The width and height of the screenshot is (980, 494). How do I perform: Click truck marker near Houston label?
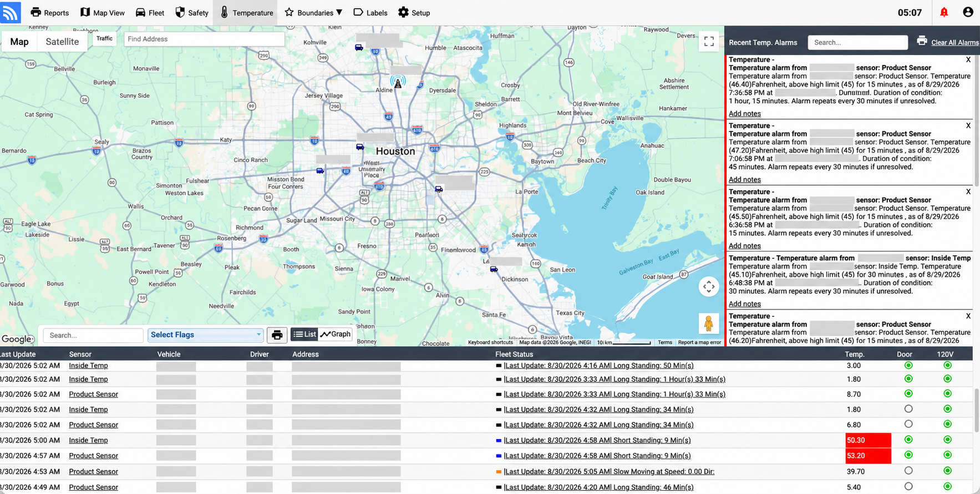pyautogui.click(x=360, y=147)
